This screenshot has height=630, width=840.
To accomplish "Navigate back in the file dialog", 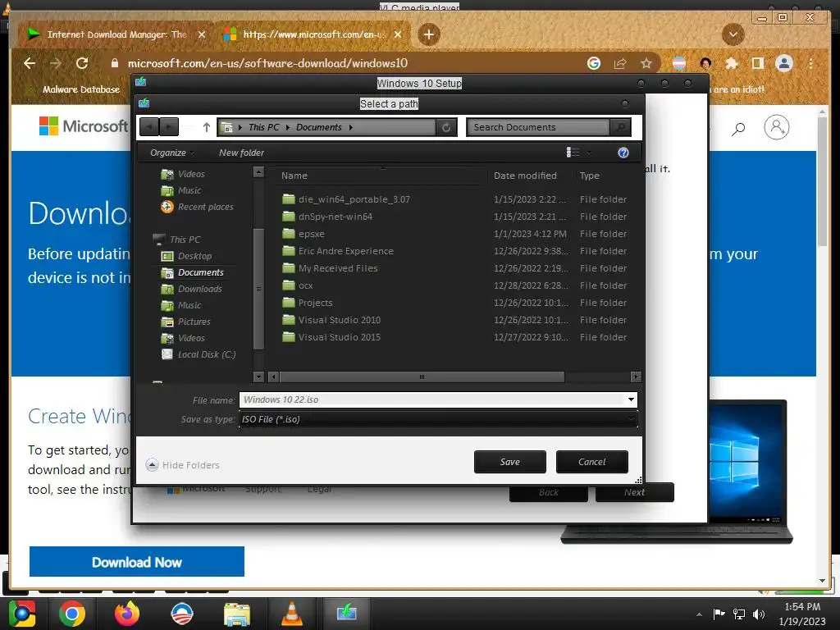I will (x=149, y=127).
